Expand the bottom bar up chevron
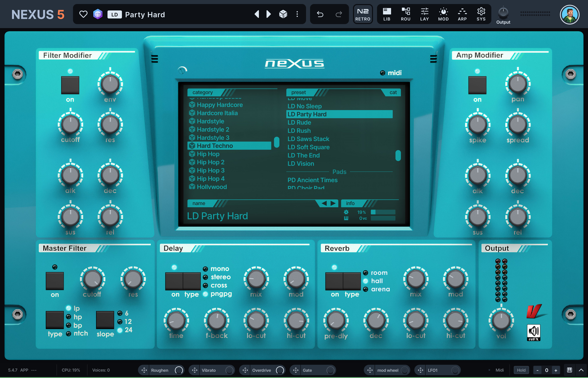 coord(581,370)
